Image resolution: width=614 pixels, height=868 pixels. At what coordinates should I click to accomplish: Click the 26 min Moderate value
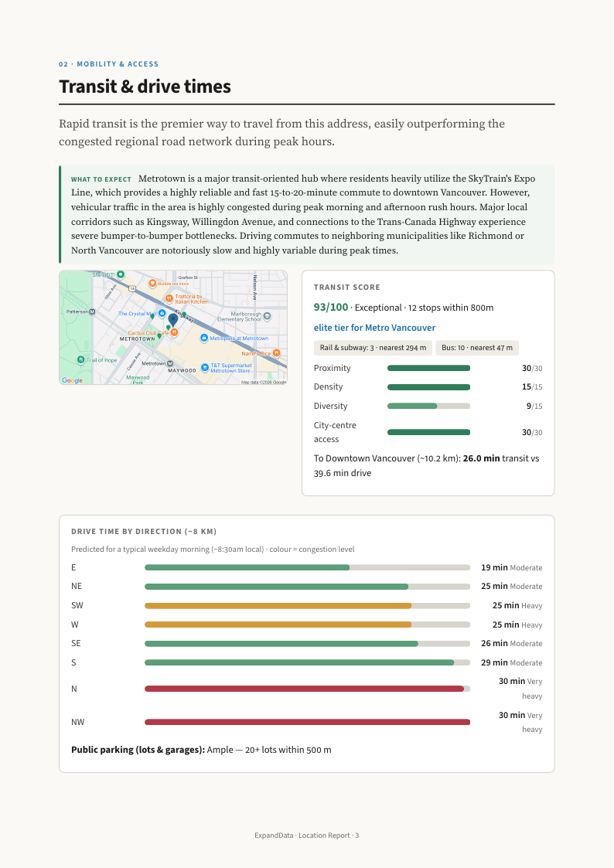pyautogui.click(x=512, y=643)
